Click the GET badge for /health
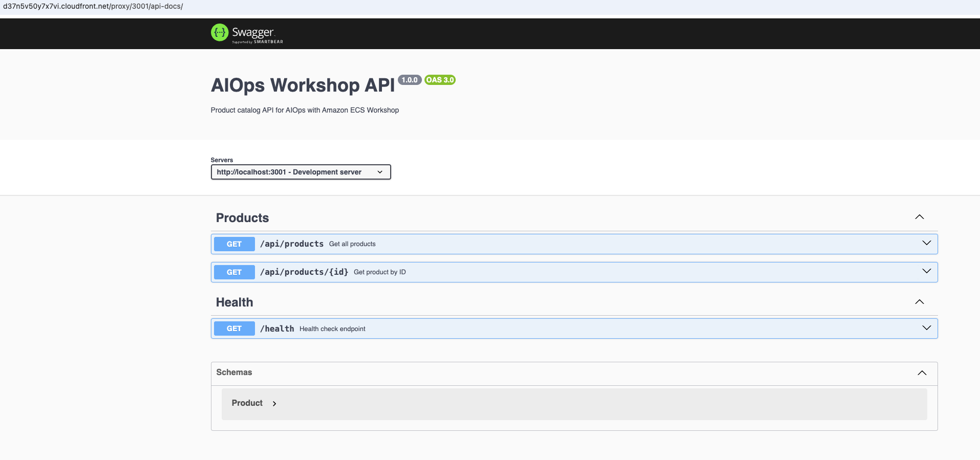This screenshot has height=460, width=980. pos(234,328)
